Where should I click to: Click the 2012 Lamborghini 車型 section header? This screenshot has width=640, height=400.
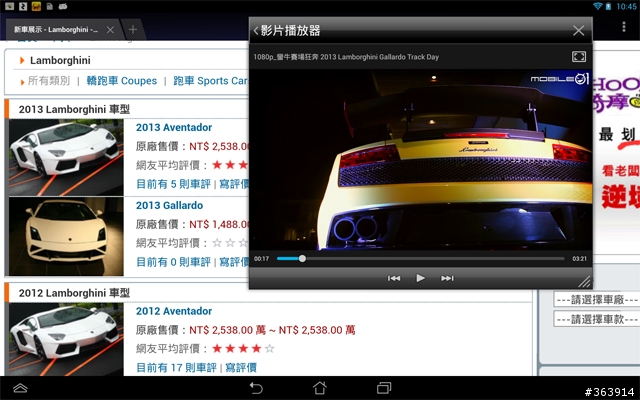click(x=74, y=293)
